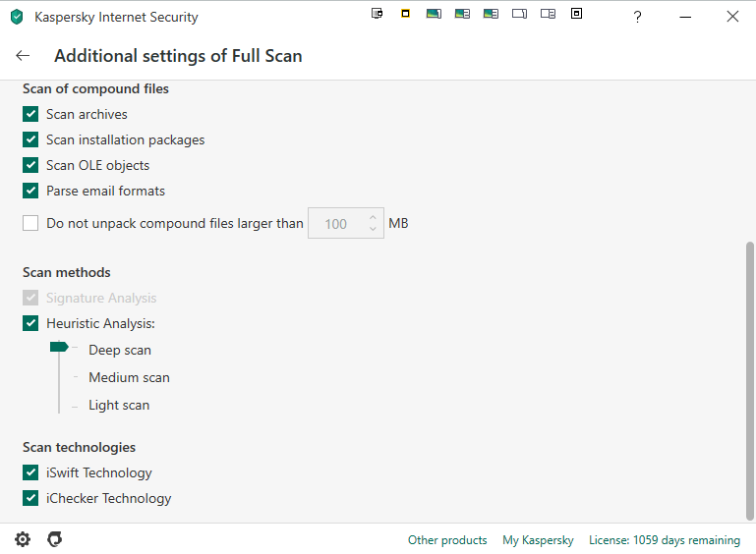Screen dimensions: 756x554
Task: Go back using the left arrow
Action: click(24, 56)
